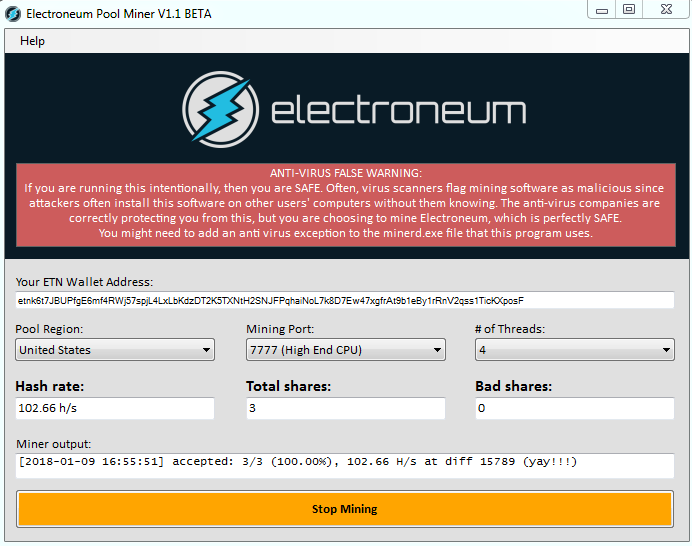
Task: Click the 'Pool Region:' label
Action: coord(49,329)
